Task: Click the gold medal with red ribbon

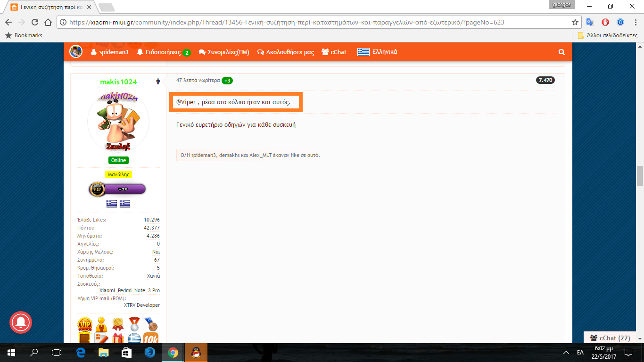Action: 118,324
